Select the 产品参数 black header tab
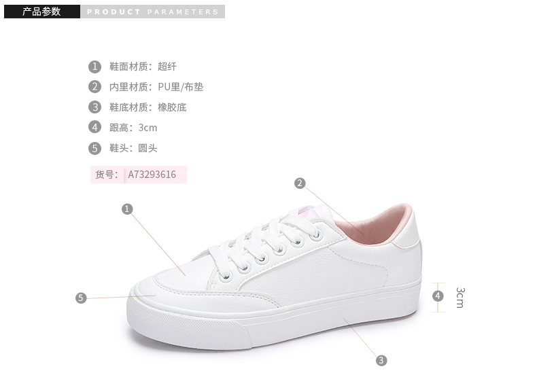Screen dimensions: 537x392 41,12
